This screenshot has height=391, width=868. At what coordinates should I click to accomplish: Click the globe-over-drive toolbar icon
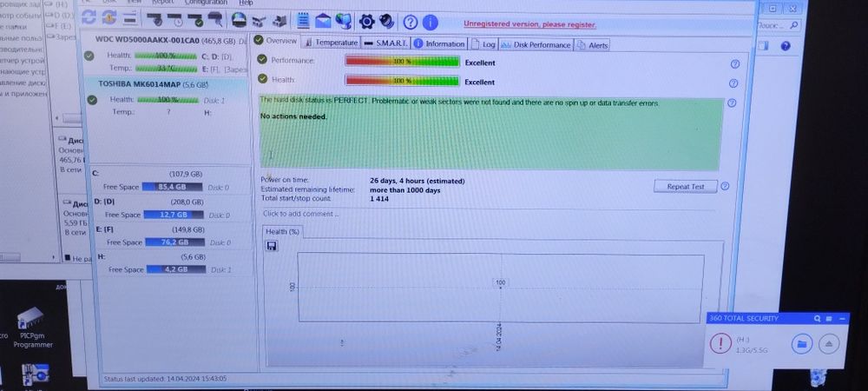pyautogui.click(x=239, y=21)
